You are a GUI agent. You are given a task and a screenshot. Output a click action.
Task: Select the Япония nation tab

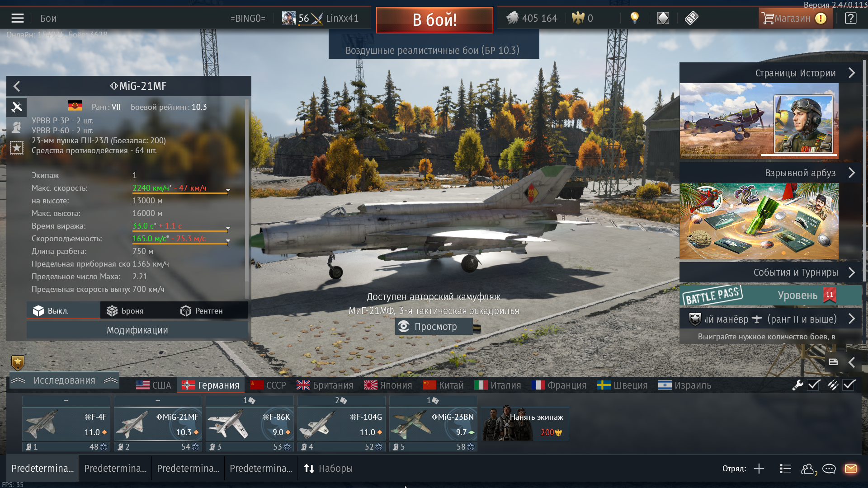388,385
